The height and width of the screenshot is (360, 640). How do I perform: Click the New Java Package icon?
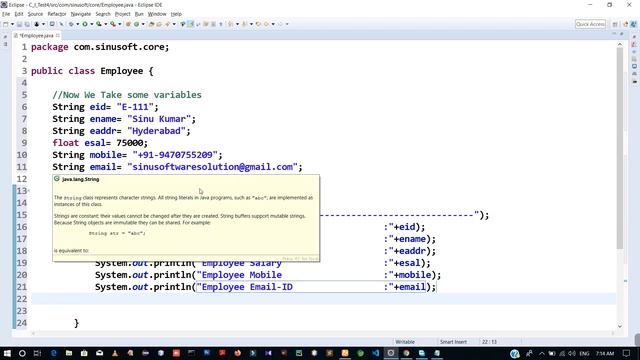coord(128,24)
